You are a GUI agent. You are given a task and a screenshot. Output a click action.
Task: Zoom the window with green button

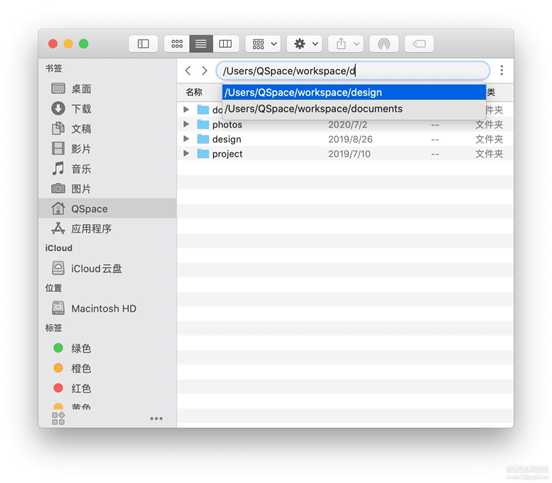84,44
